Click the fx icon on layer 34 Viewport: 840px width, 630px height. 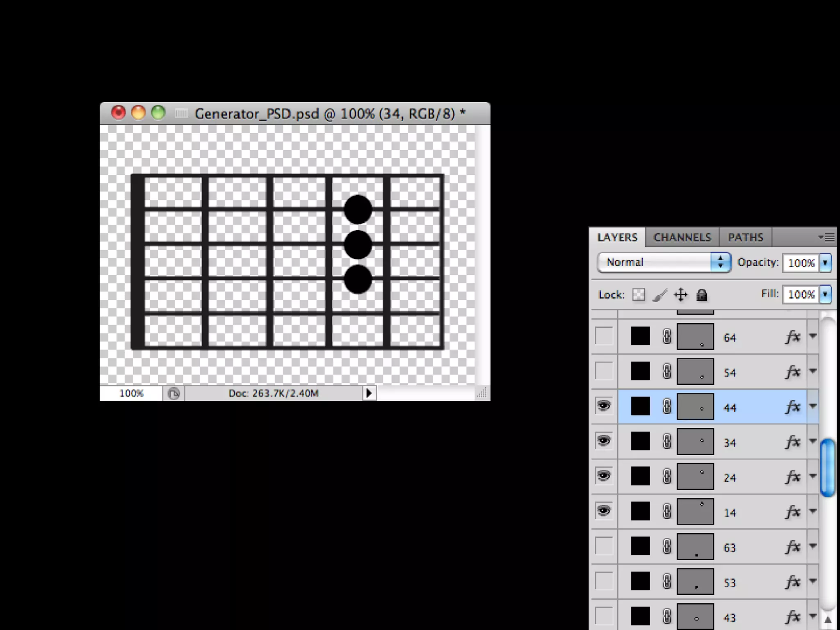(792, 442)
